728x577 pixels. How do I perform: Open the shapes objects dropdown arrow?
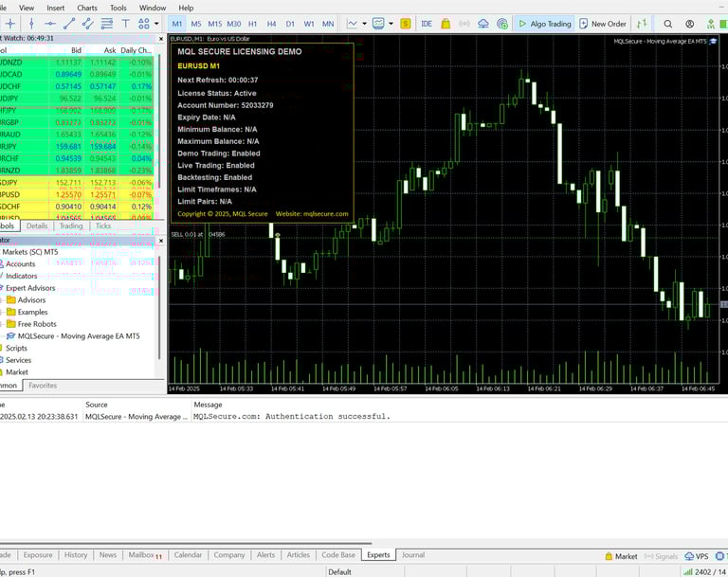pos(156,24)
